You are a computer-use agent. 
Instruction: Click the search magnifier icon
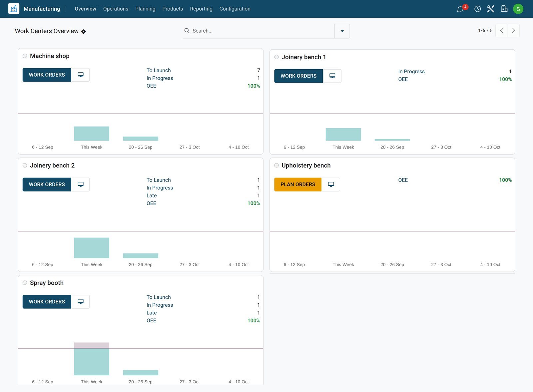click(x=187, y=31)
